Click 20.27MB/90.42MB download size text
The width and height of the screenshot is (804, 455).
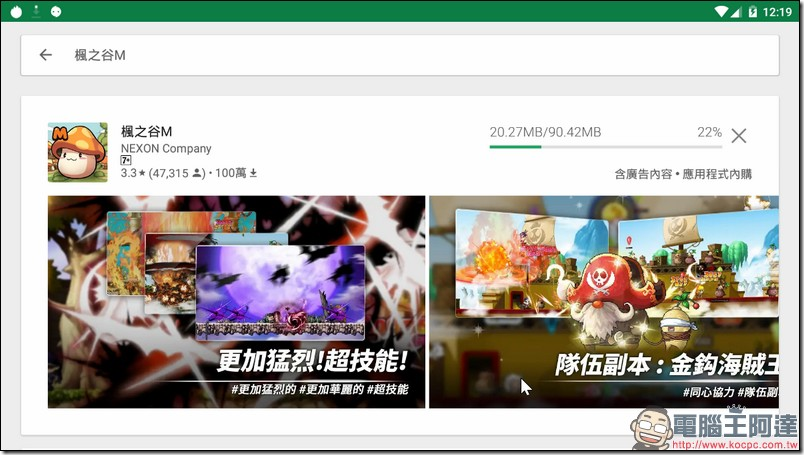pos(545,132)
